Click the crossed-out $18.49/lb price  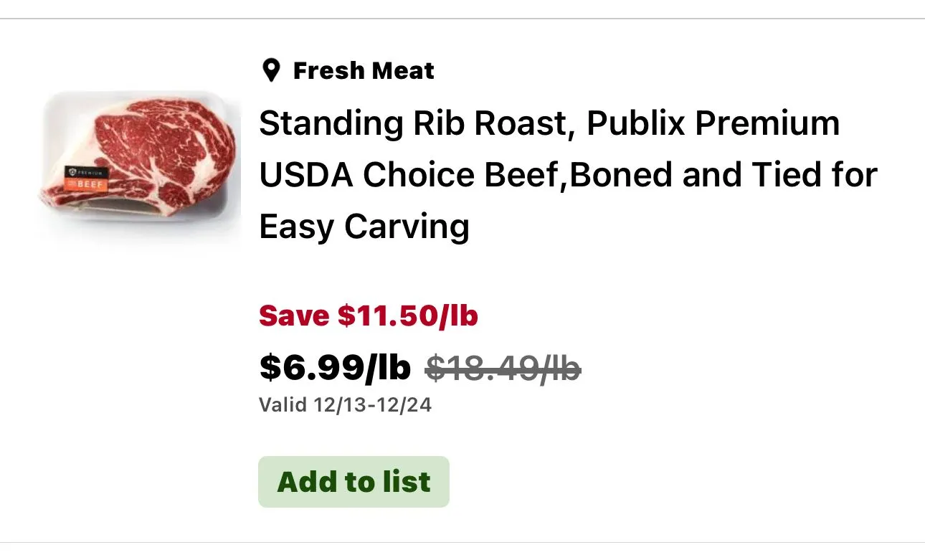click(503, 369)
